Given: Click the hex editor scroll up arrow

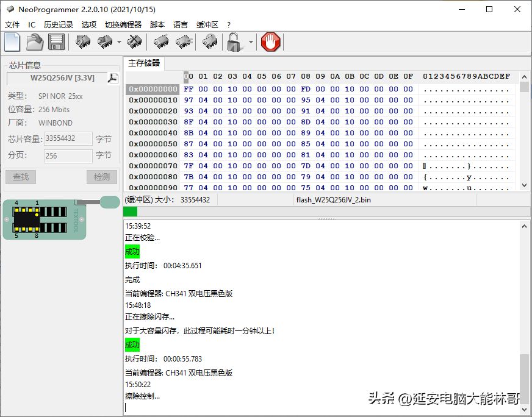Looking at the screenshot, I should [x=524, y=77].
